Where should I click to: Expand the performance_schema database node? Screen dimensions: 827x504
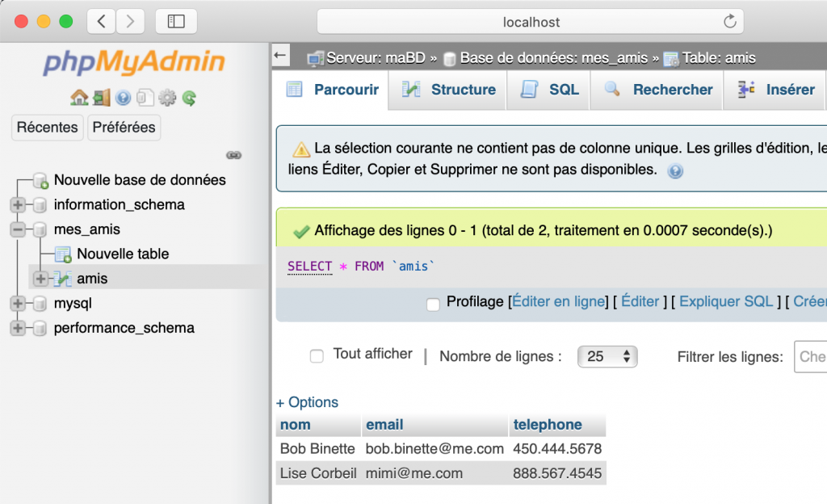[x=18, y=328]
